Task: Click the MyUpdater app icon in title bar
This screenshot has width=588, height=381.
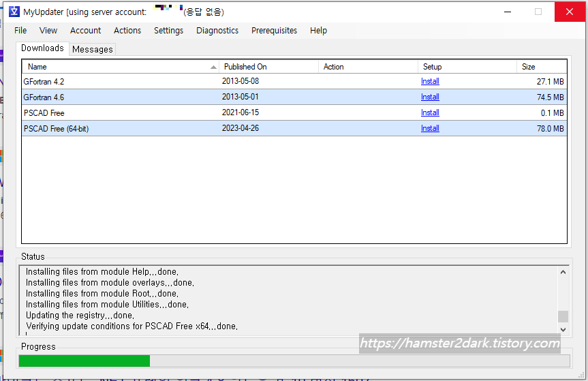Action: (x=14, y=12)
